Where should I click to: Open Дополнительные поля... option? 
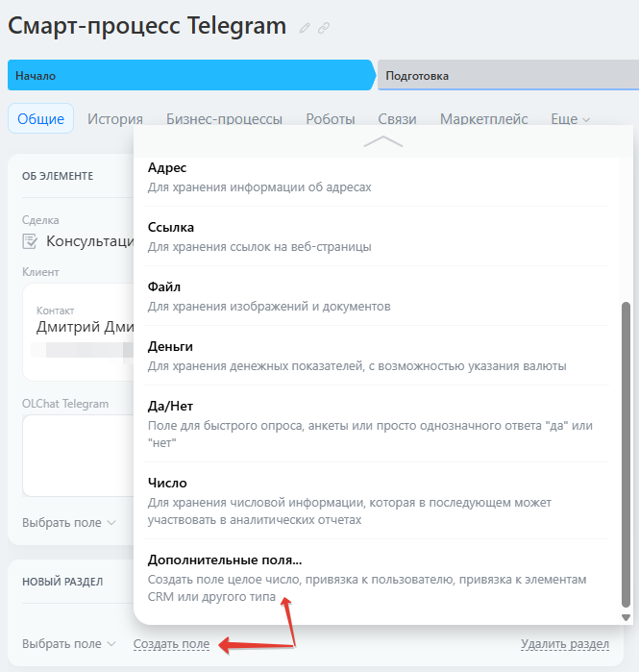coord(376,578)
